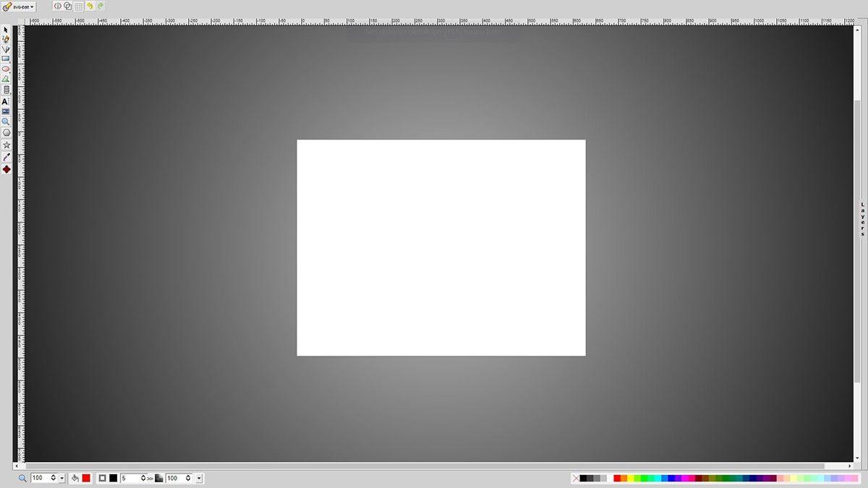Open the source code editor view
Image resolution: width=868 pixels, height=488 pixels.
click(56, 6)
